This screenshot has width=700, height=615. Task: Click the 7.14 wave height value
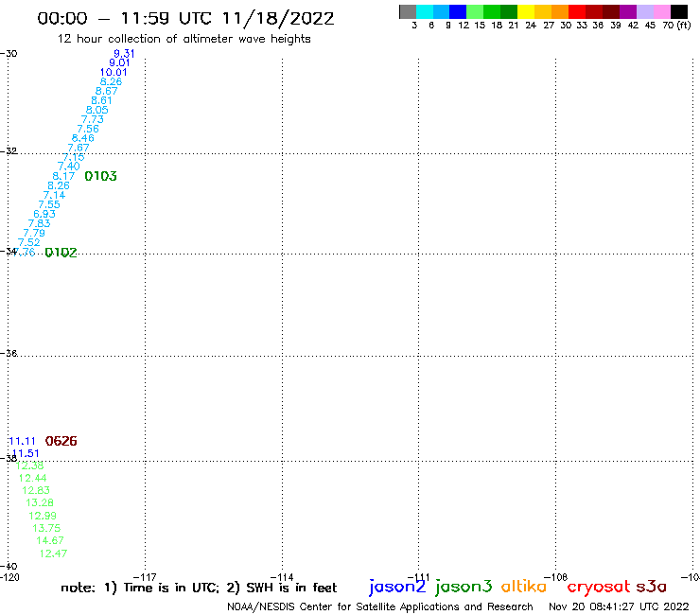point(54,195)
